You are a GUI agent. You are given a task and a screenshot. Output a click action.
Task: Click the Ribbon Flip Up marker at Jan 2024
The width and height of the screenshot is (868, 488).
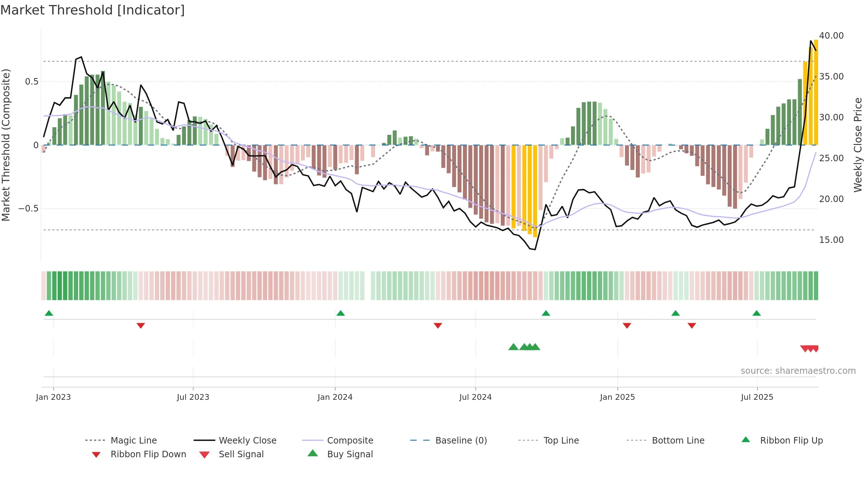(x=341, y=313)
